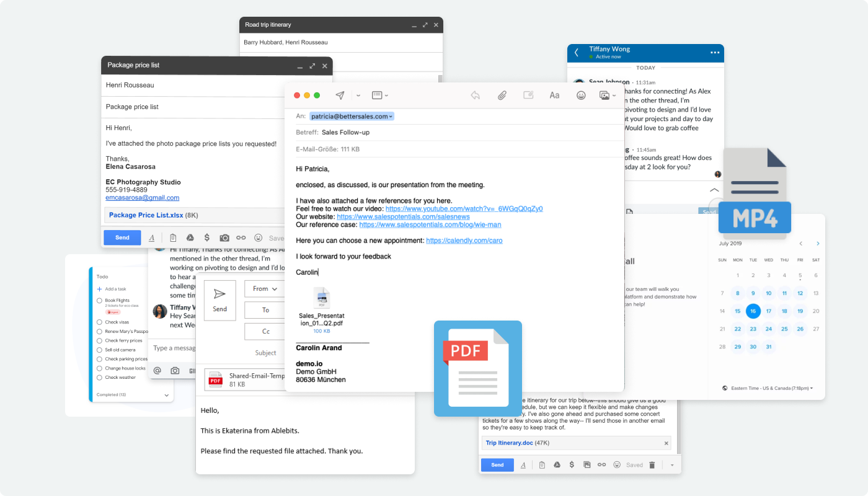This screenshot has width=868, height=496.
Task: Click blue Send button in Package price list
Action: [122, 238]
